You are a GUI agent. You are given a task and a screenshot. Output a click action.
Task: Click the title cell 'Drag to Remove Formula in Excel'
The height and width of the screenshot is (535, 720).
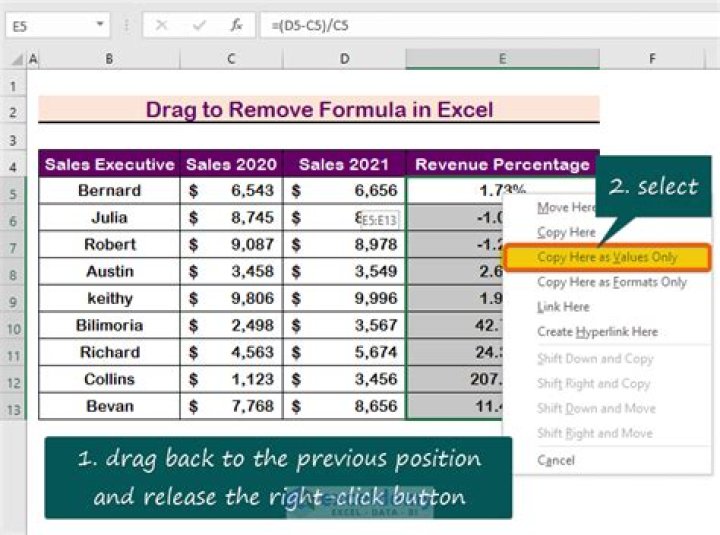point(319,109)
